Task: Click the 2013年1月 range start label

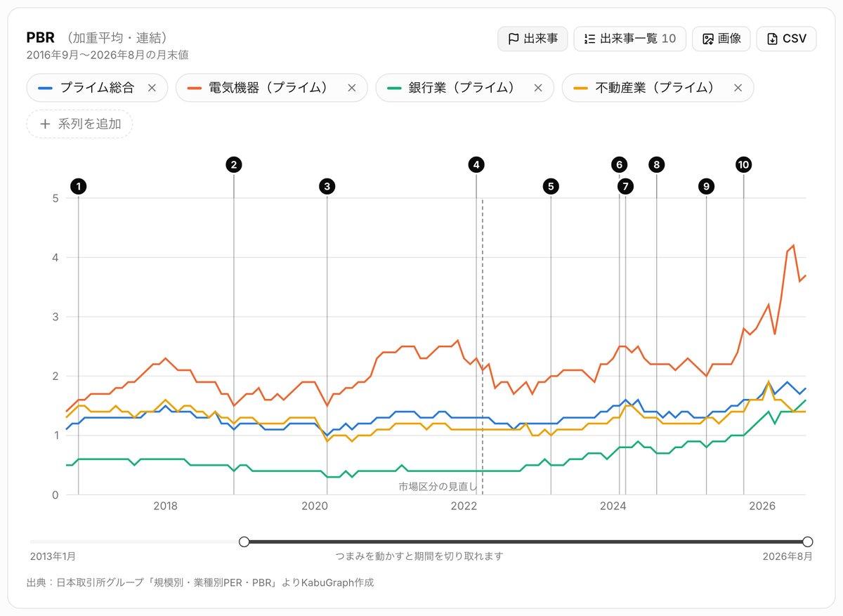Action: coord(53,556)
